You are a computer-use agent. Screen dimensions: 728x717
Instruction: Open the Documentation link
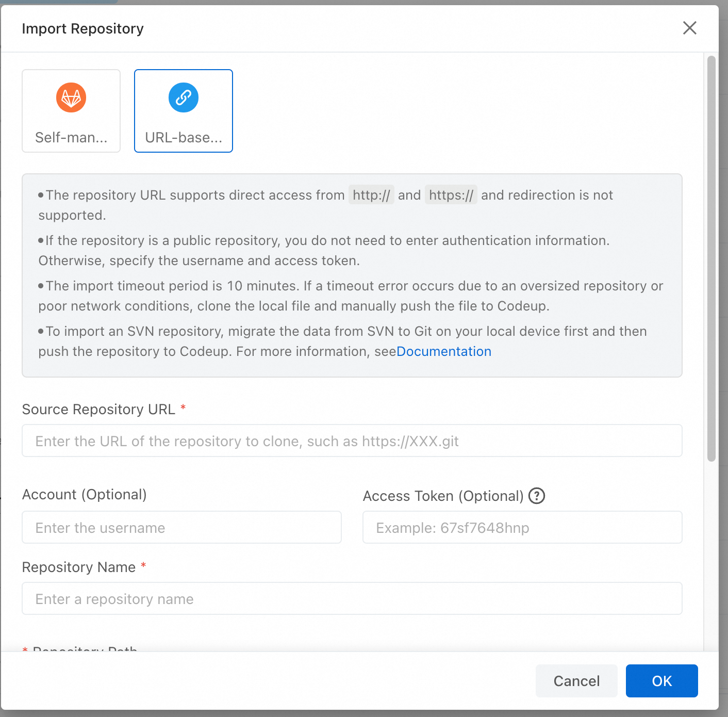[444, 351]
